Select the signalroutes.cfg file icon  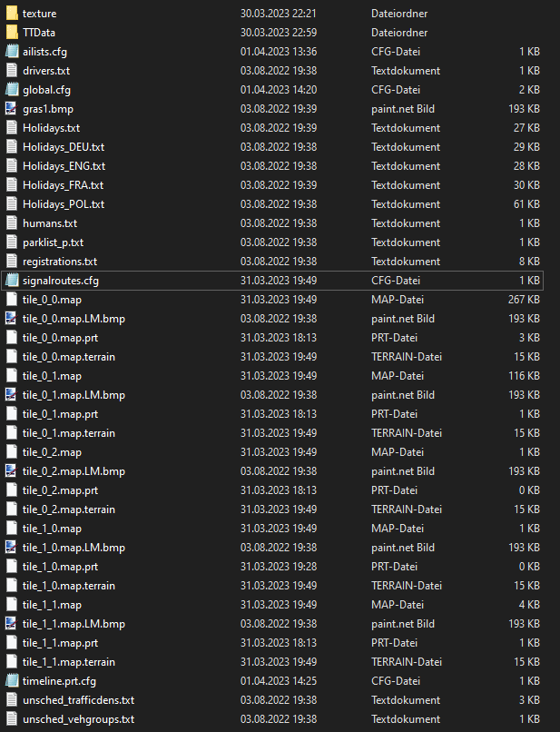coord(12,281)
